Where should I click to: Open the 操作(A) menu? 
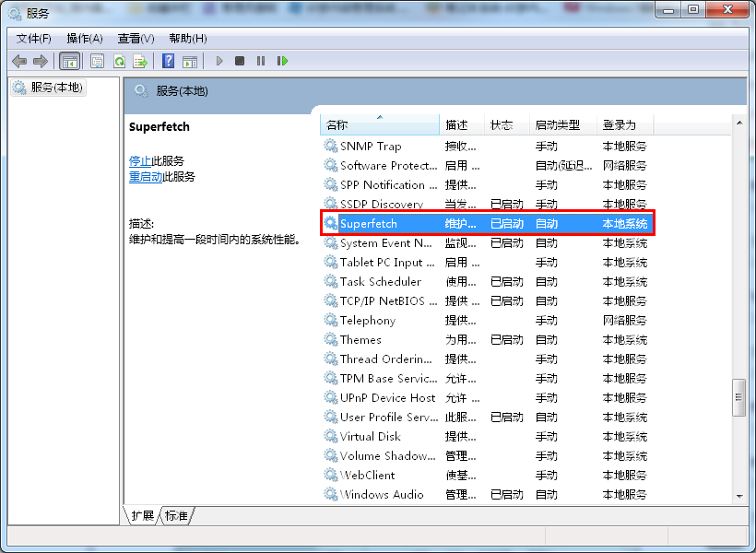coord(85,39)
